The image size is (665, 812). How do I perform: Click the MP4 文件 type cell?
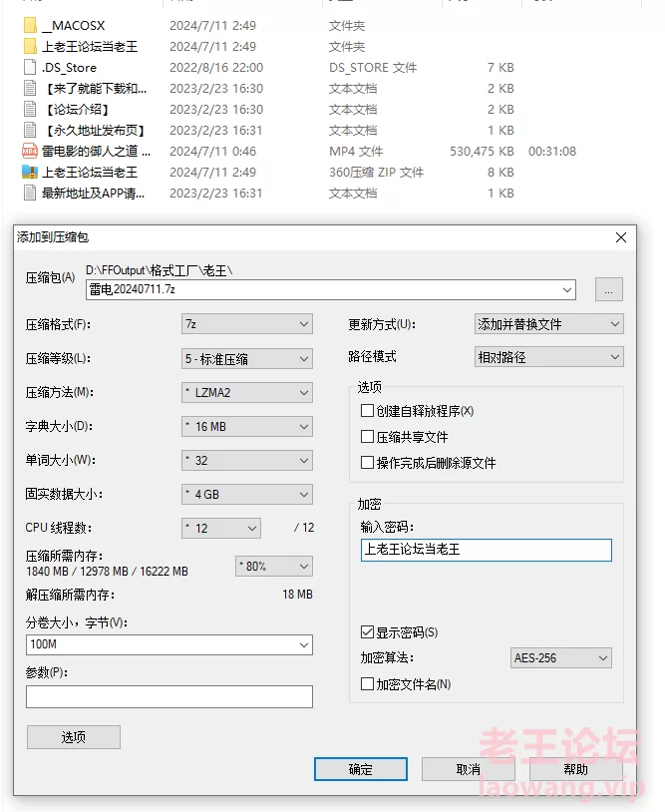(356, 152)
